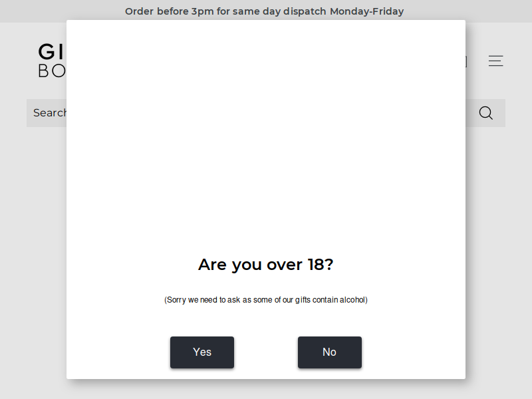Click "Monday-Friday" text in top banner
Screen dimensions: 532x399
(367, 11)
